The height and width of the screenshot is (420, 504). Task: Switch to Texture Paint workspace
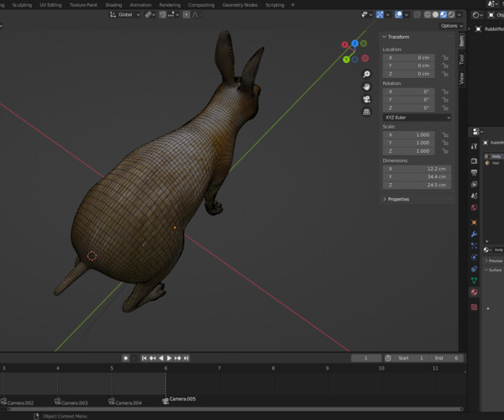coord(83,5)
